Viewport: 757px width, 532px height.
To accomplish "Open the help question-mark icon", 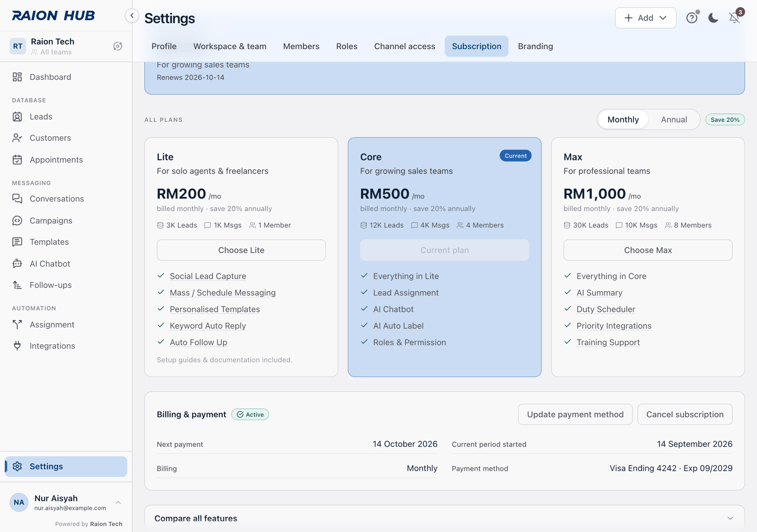I will pyautogui.click(x=692, y=18).
